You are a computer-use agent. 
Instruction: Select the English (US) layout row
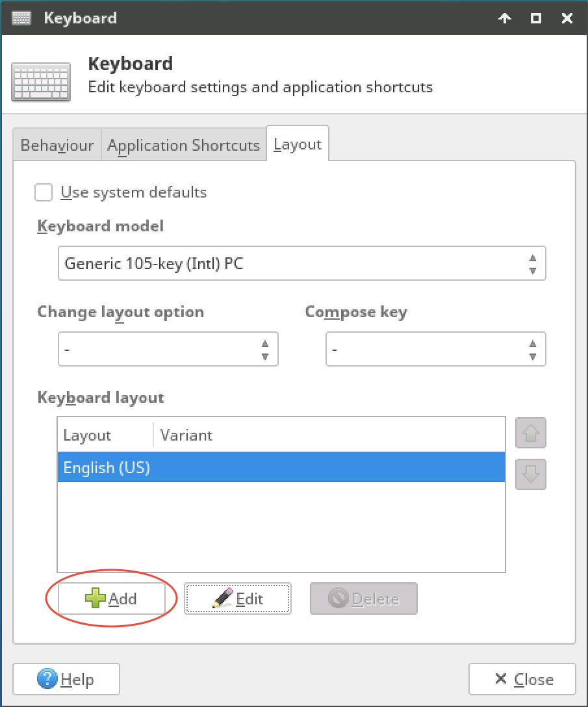click(x=281, y=468)
